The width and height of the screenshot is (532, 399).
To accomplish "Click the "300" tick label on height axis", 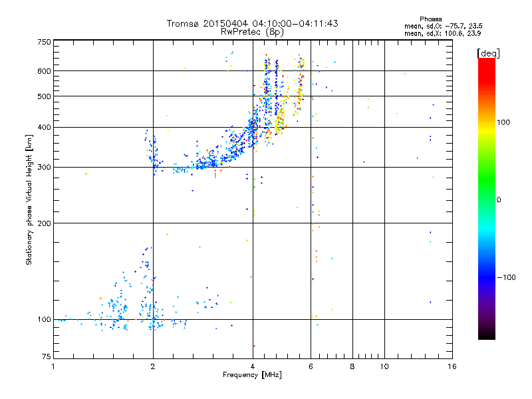I will tap(44, 168).
